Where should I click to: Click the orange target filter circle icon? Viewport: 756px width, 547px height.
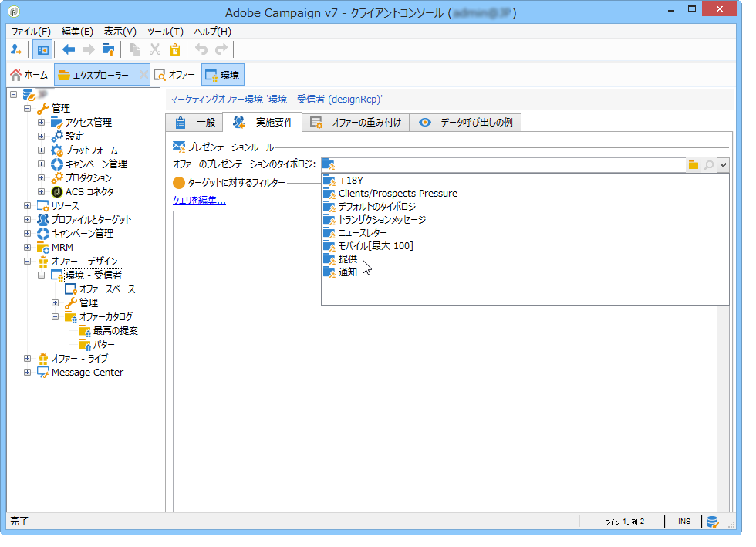[179, 183]
